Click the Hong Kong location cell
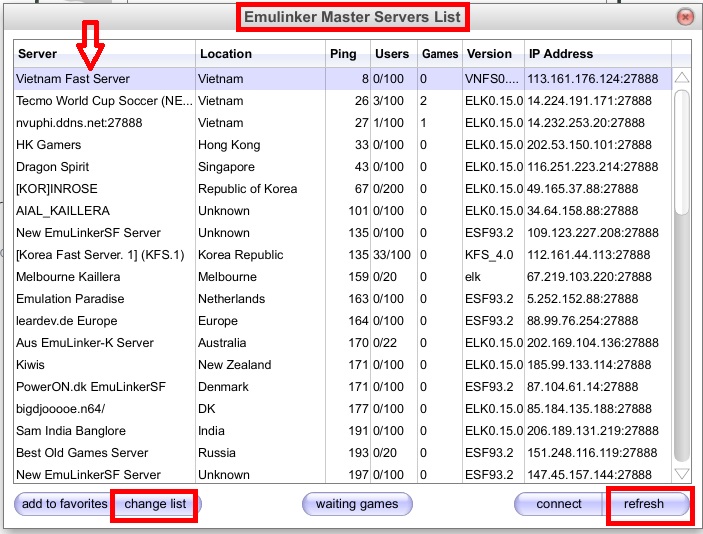703x534 pixels. 229,145
